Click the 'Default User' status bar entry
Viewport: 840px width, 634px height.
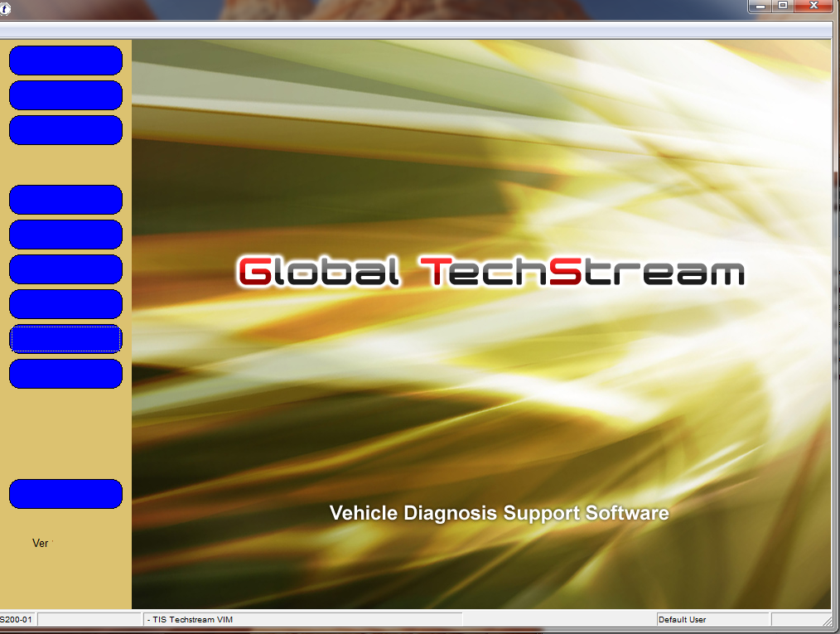(x=712, y=620)
